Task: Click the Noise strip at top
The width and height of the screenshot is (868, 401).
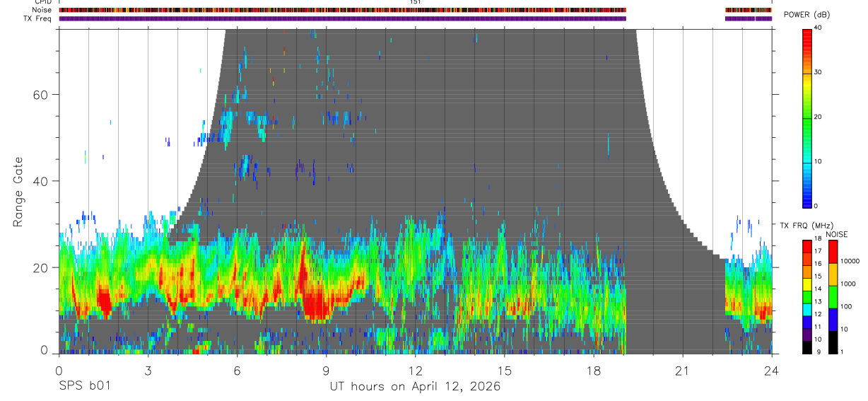Action: coord(415,10)
